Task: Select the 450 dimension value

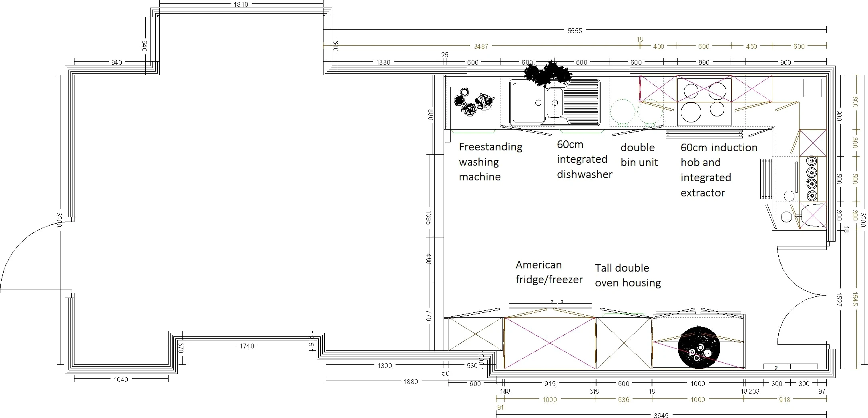Action: 751,46
